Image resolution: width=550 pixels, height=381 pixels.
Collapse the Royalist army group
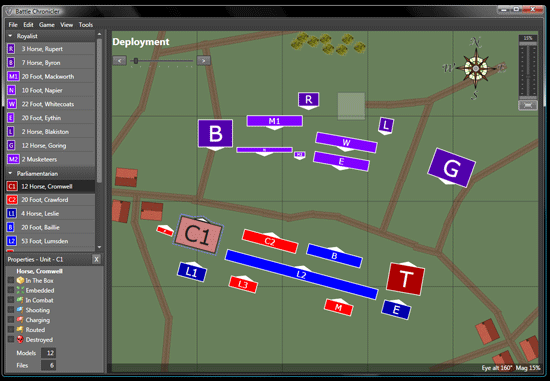coord(10,36)
